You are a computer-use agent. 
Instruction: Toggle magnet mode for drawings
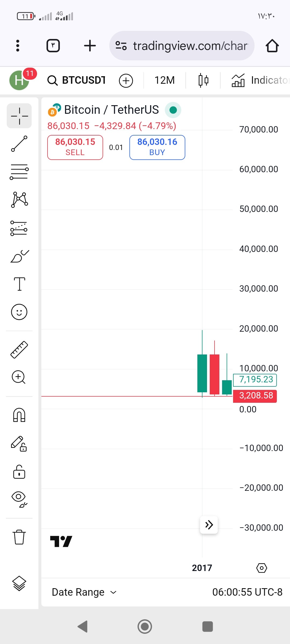tap(19, 415)
